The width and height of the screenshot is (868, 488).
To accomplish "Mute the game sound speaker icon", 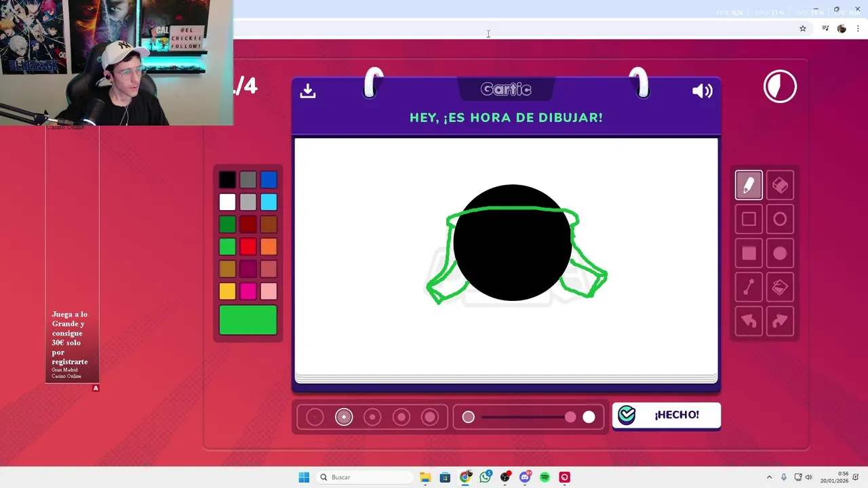I will click(702, 91).
